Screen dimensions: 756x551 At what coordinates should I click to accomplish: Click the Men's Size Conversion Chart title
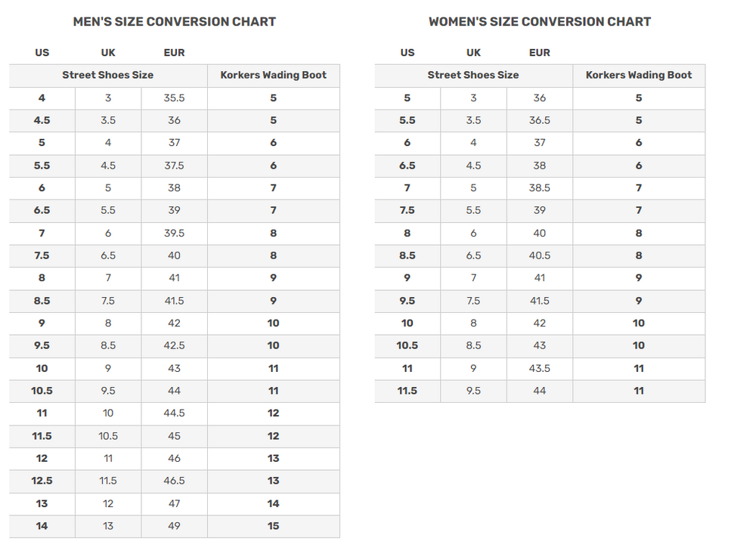coord(174,22)
